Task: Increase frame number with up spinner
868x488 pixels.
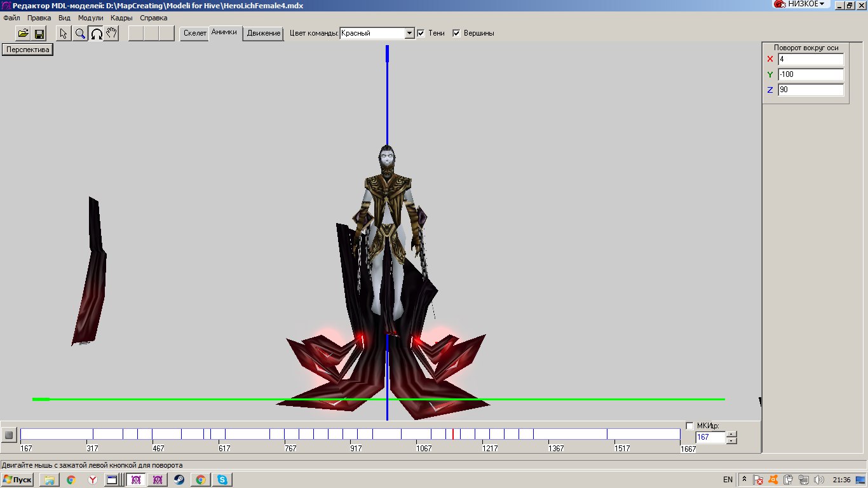Action: coord(731,435)
